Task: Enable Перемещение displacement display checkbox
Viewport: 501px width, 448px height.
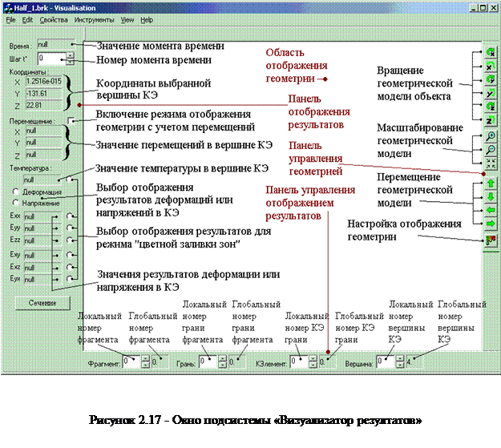Action: coord(71,121)
